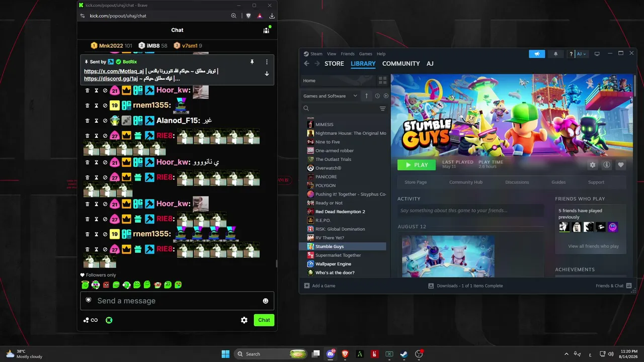Open the downloads icon in Brave chat window
The image size is (644, 362).
272,16
